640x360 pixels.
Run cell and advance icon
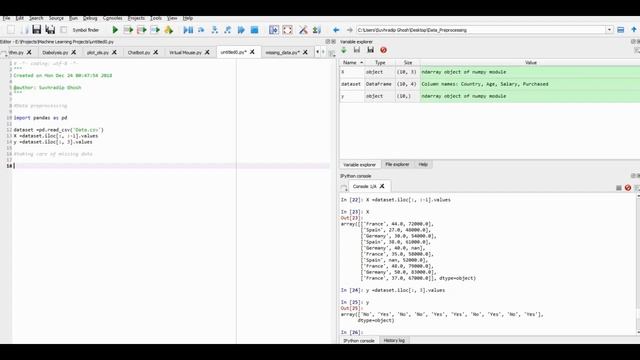point(142,30)
